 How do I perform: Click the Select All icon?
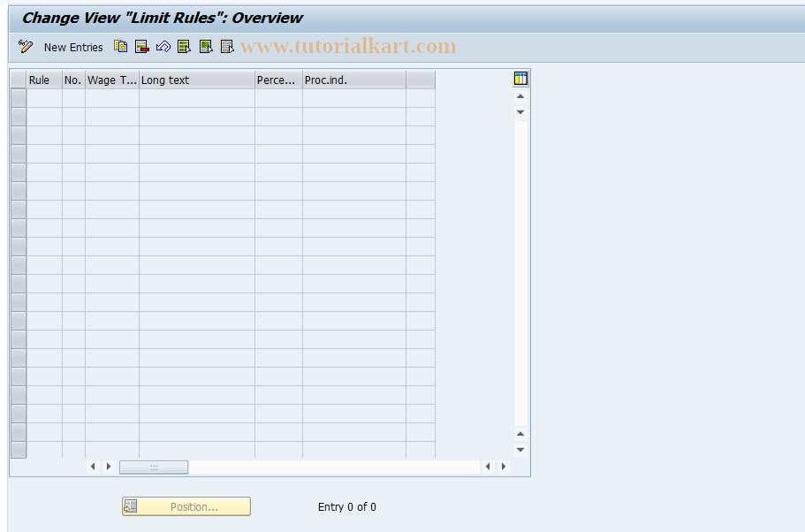click(184, 47)
